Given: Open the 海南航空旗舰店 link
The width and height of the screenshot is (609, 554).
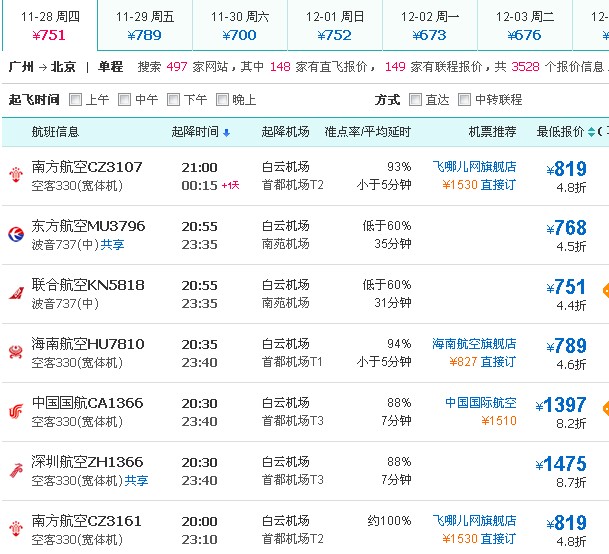Looking at the screenshot, I should (x=474, y=343).
